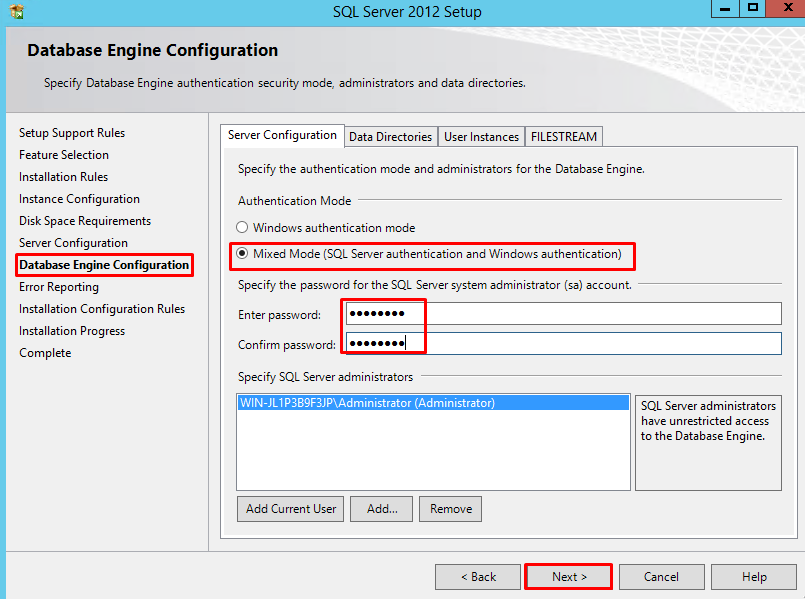Click Installation Configuration Rules step in sidebar

coord(102,309)
